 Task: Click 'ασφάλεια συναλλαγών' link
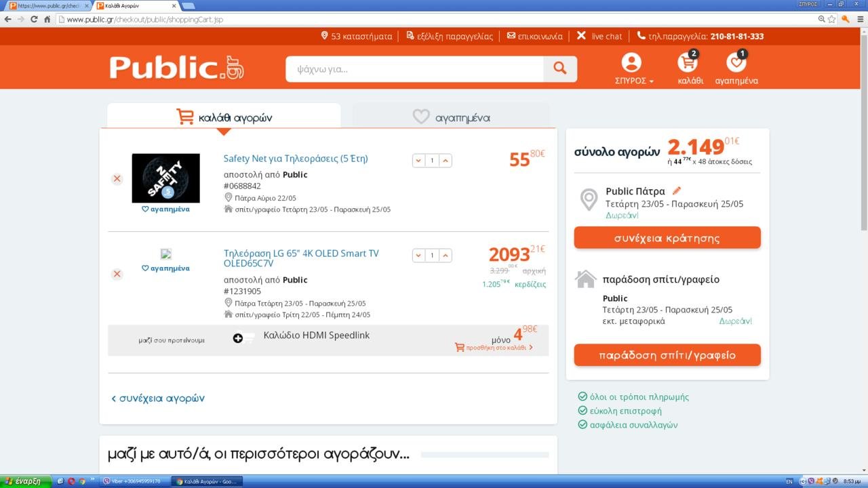click(x=627, y=425)
